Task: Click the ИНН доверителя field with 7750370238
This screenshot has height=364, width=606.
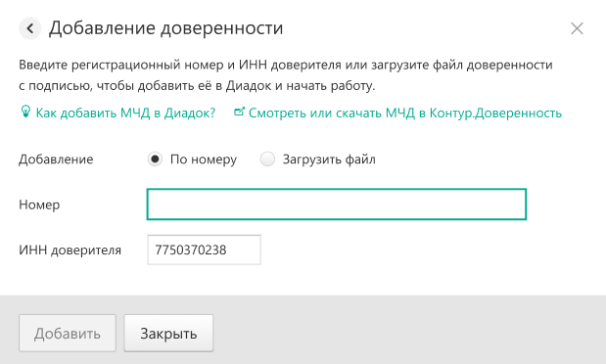Action: [204, 250]
